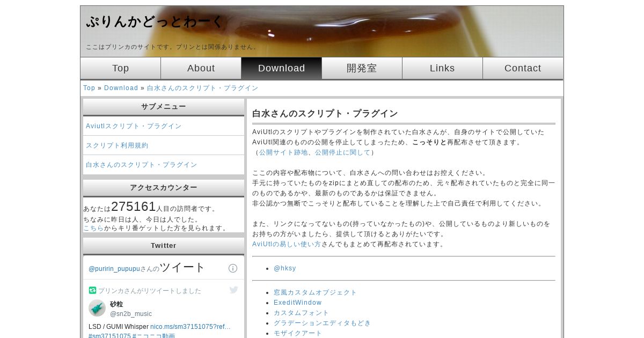The image size is (644, 338).
Task: Click the Twitter panel header
Action: (164, 246)
